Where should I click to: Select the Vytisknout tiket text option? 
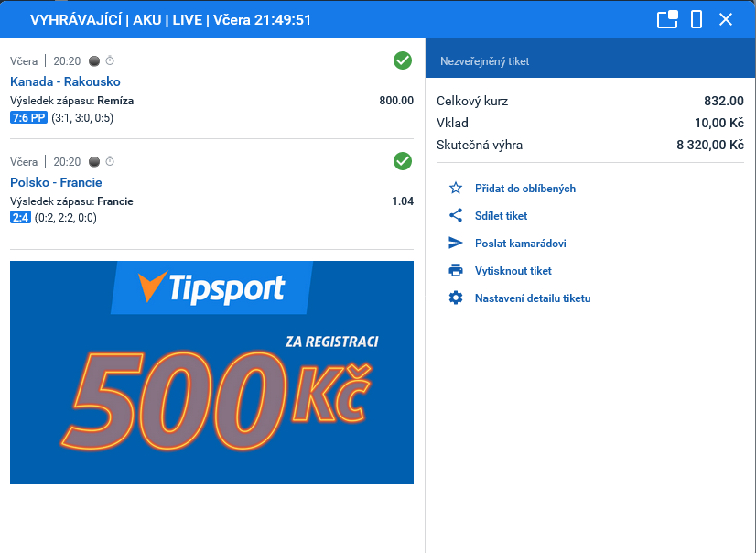point(513,271)
